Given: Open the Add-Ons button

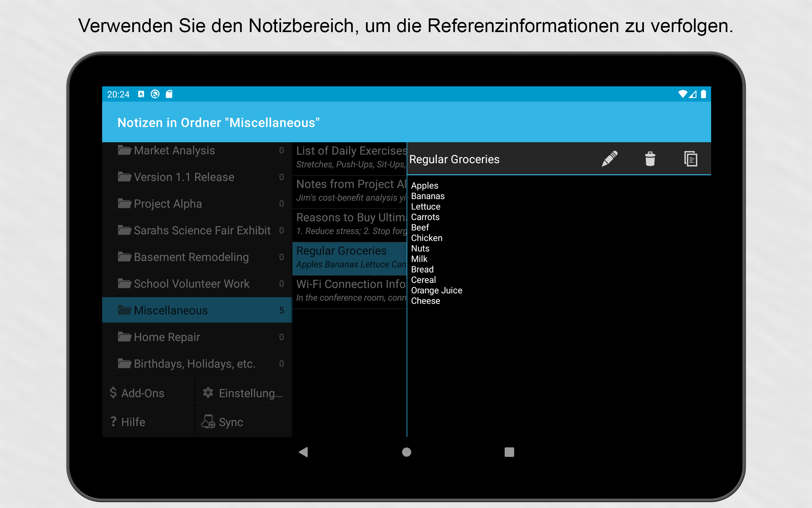Looking at the screenshot, I should click(x=148, y=393).
